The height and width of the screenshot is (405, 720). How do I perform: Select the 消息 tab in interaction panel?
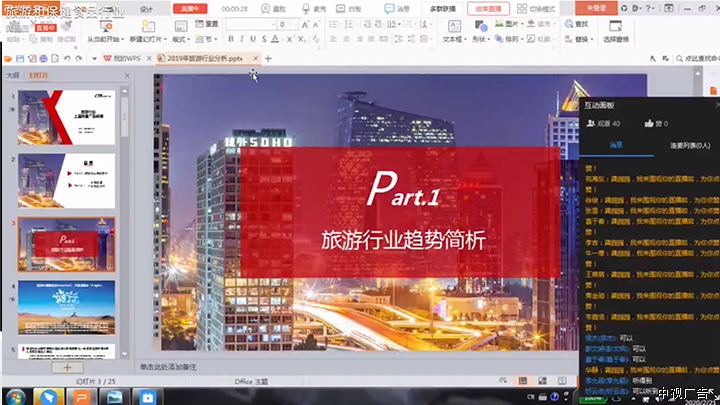[x=616, y=145]
